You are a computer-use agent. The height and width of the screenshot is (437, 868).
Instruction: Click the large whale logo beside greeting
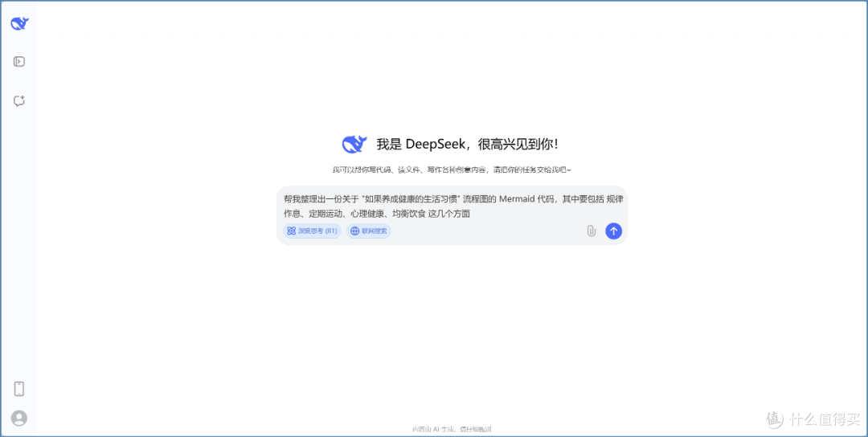(x=354, y=145)
